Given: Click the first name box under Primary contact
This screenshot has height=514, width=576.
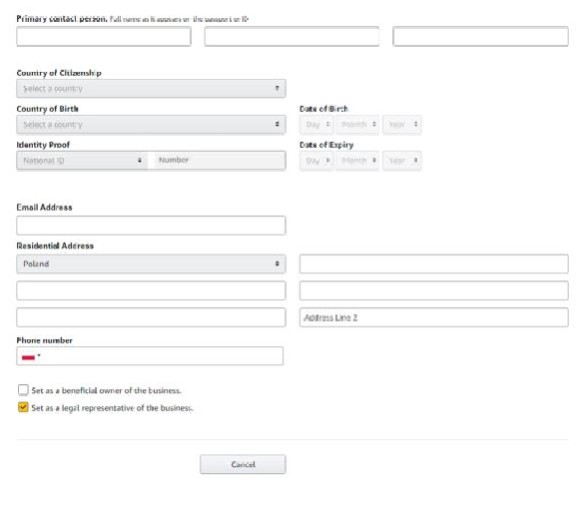Looking at the screenshot, I should coord(104,36).
